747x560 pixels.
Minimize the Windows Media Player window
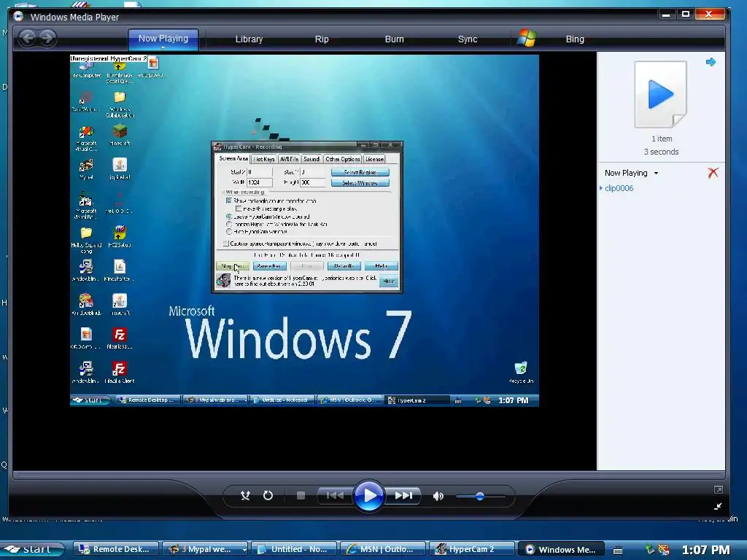click(666, 15)
